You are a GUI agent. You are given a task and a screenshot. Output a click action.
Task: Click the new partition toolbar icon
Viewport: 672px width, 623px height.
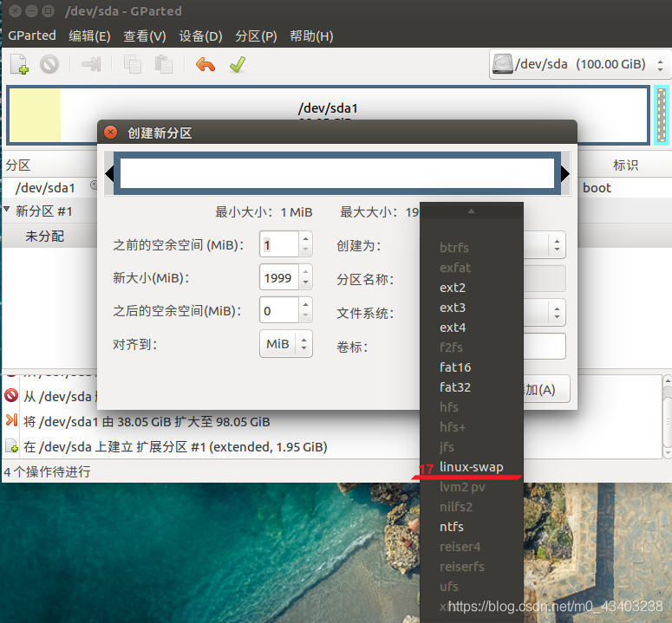[20, 64]
